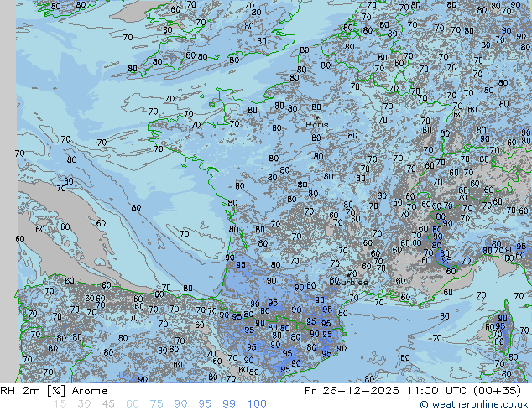The height and width of the screenshot is (411, 532).
Task: Click the 90 value in the bottom colour legend
Action: tap(180, 404)
